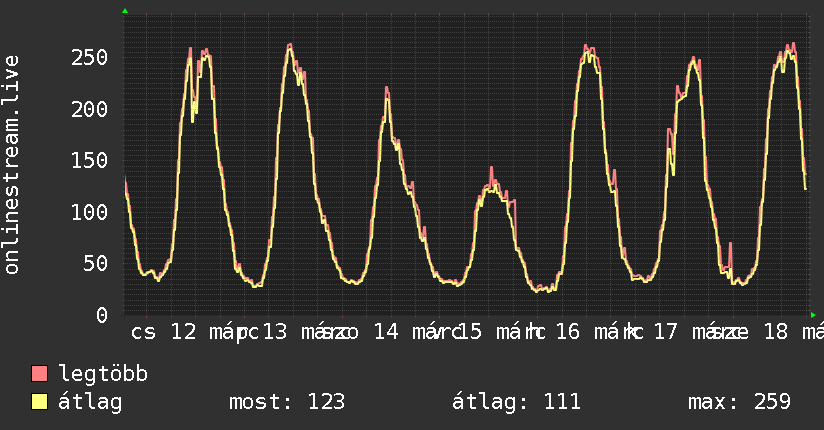Click the '15' date label on x-axis
This screenshot has width=824, height=430.
coord(469,332)
